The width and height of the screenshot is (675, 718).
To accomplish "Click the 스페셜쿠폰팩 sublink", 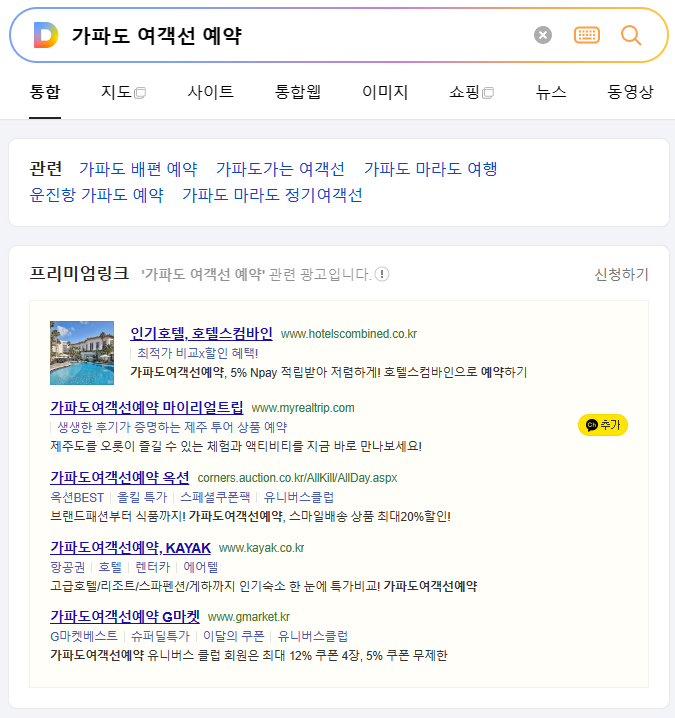I will coord(215,497).
